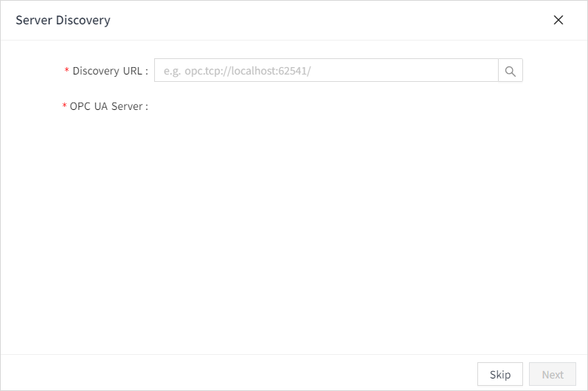This screenshot has width=588, height=391.
Task: Place the cursor in the URL text box
Action: [326, 71]
